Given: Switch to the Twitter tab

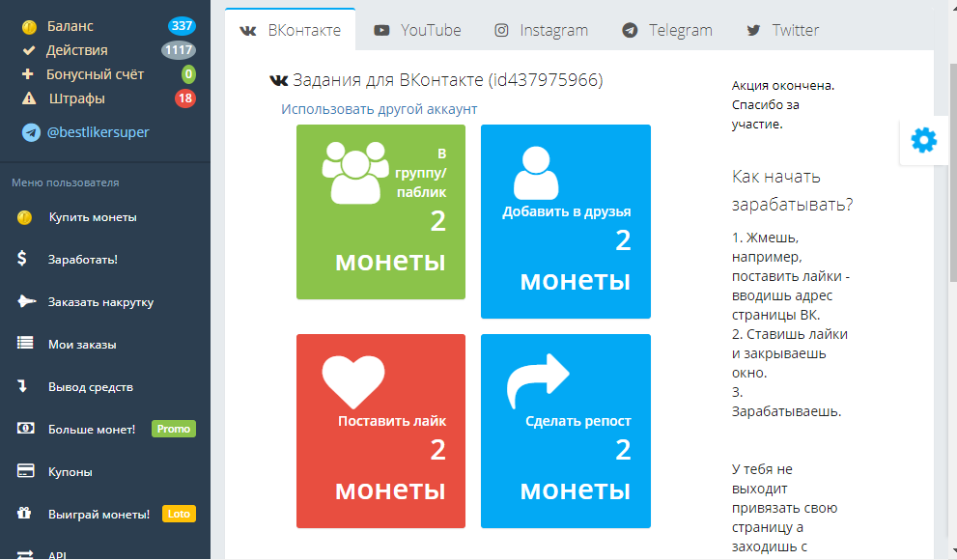Looking at the screenshot, I should 782,31.
